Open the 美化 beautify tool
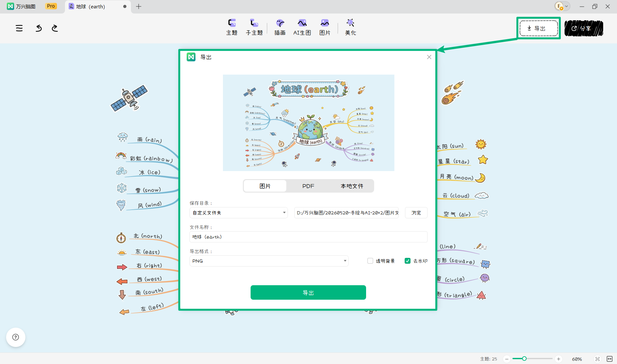 [x=350, y=27]
